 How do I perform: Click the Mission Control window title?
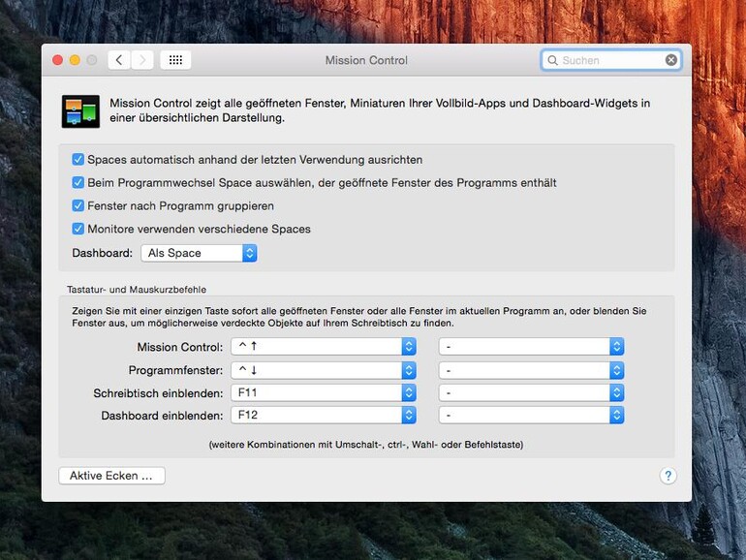pos(366,60)
